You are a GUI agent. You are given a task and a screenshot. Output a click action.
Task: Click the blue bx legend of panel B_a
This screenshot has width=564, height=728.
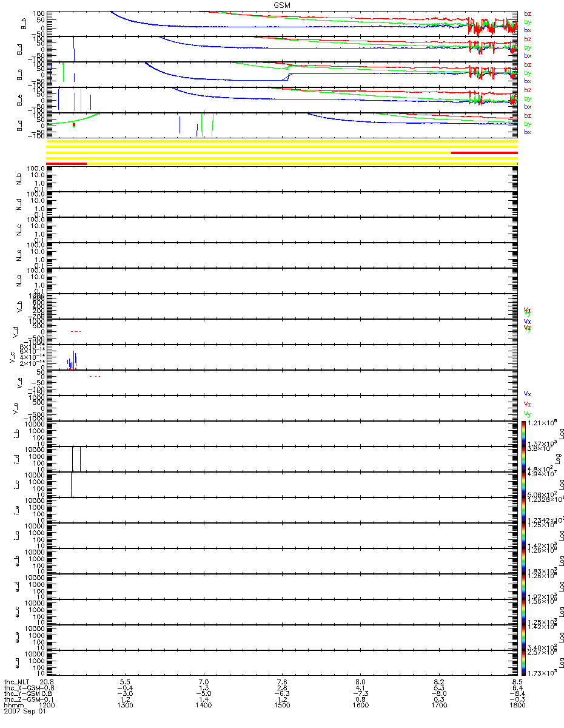(x=528, y=132)
